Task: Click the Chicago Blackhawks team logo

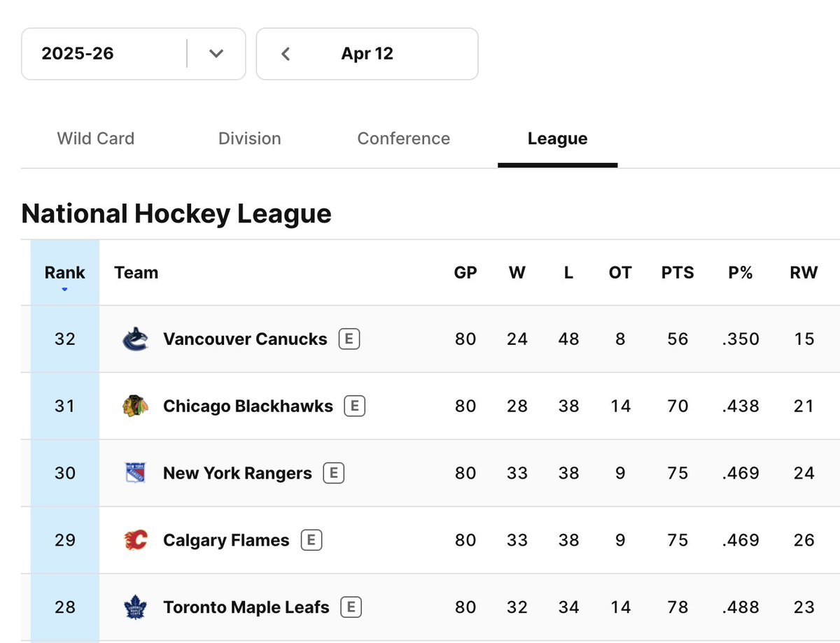Action: (x=135, y=407)
